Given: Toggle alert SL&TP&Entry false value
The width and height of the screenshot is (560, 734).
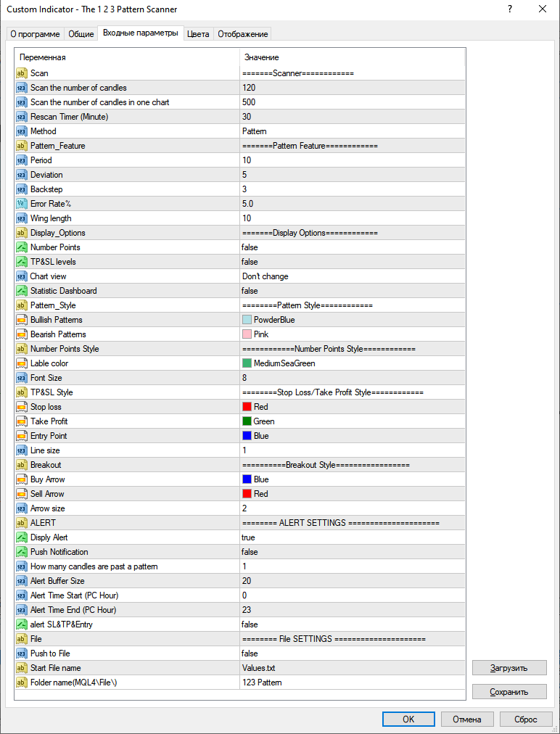Looking at the screenshot, I should point(352,624).
